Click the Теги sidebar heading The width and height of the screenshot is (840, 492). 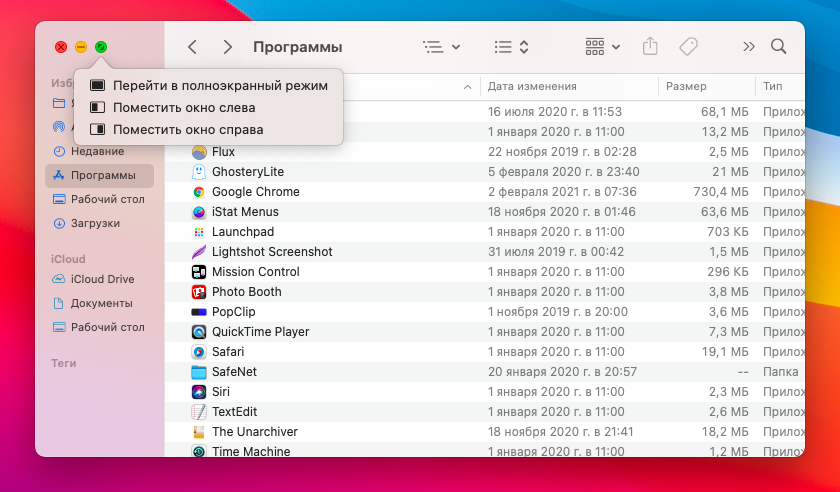tap(64, 363)
